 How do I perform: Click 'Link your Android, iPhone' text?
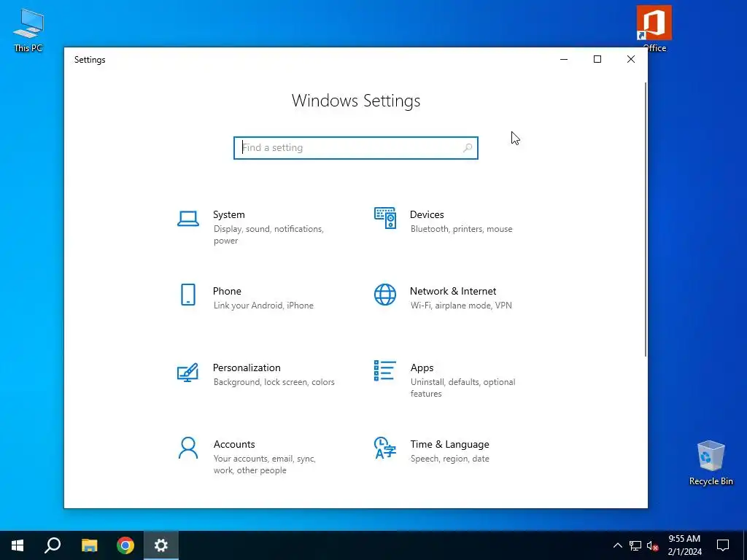pos(263,306)
